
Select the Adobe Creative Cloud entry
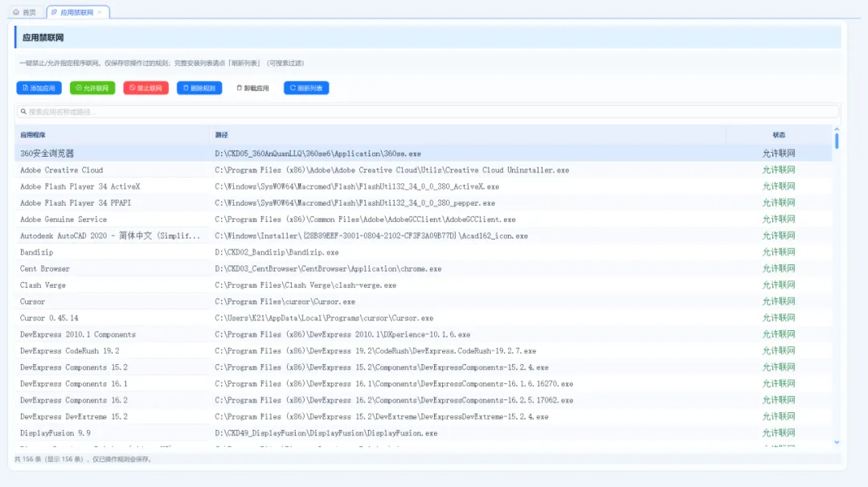pos(61,170)
